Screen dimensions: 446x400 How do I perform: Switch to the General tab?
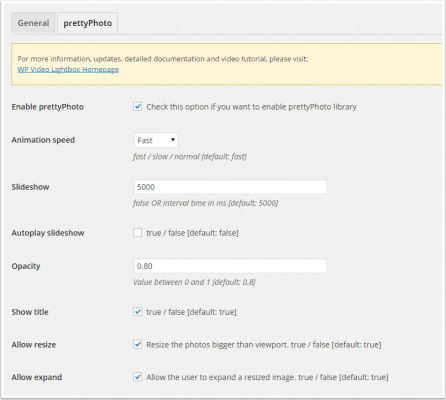(x=33, y=23)
